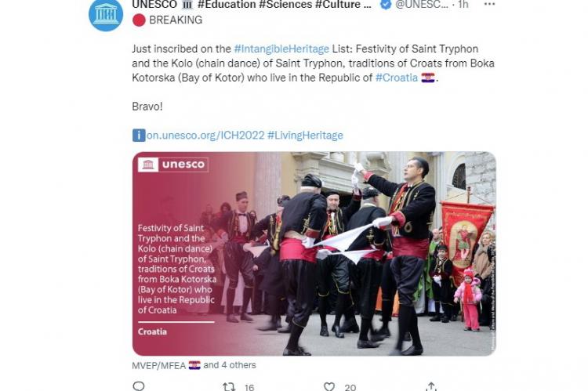Follow the on.unesco.org/ICH2022 link
Image resolution: width=588 pixels, height=391 pixels.
coord(205,136)
